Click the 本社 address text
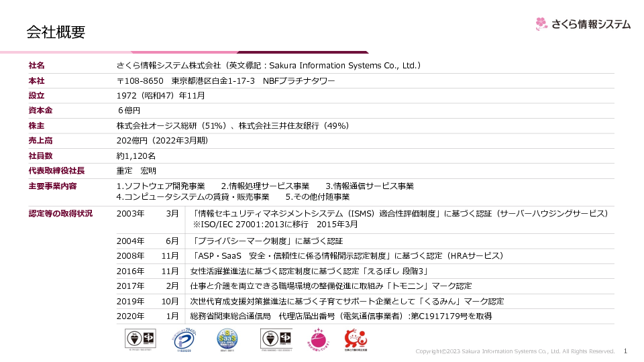The height and width of the screenshot is (362, 644). coord(225,80)
